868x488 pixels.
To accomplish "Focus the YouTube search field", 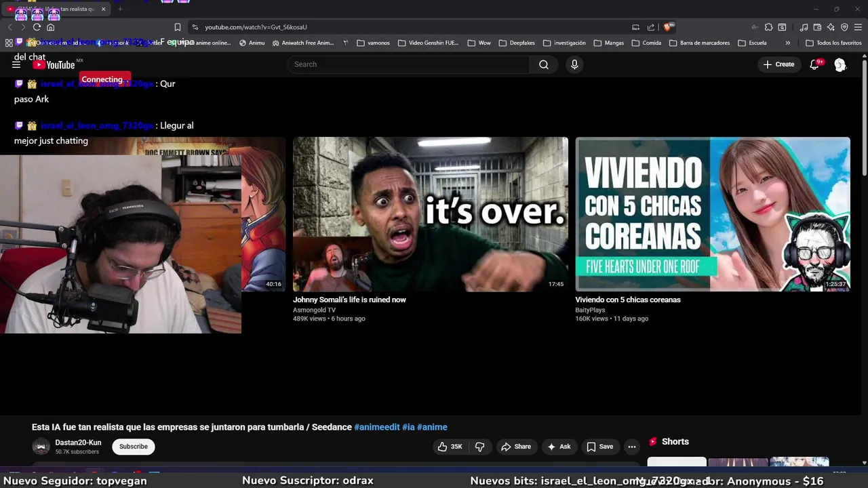I will coord(409,64).
